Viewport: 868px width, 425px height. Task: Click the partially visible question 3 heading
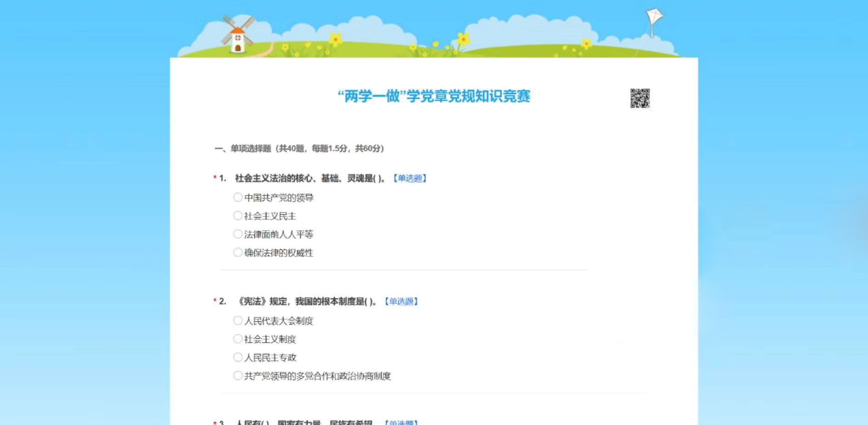tap(303, 422)
